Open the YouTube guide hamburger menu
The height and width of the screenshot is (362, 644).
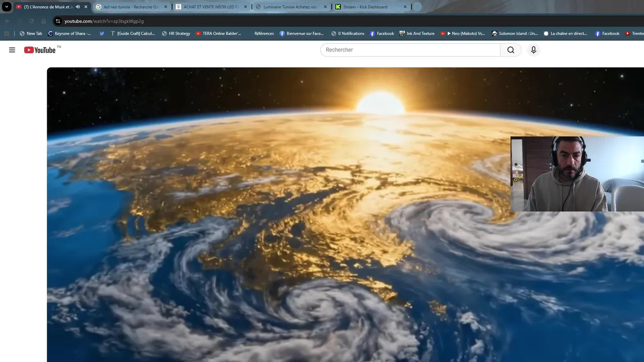click(x=12, y=50)
